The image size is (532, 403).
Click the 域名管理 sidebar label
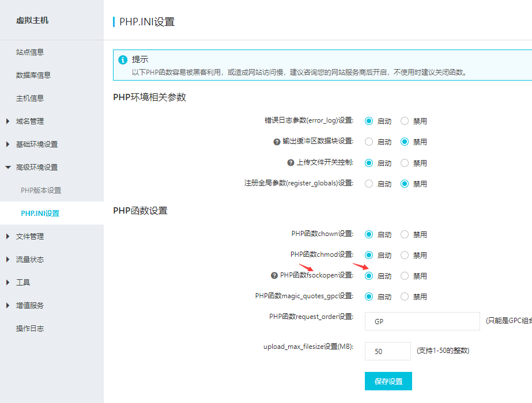coord(30,121)
